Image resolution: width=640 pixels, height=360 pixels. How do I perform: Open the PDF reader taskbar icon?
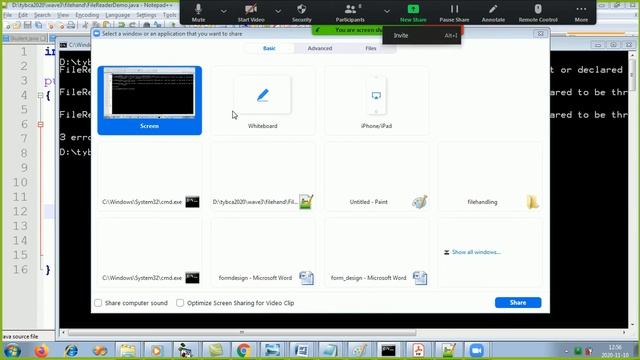pos(418,350)
